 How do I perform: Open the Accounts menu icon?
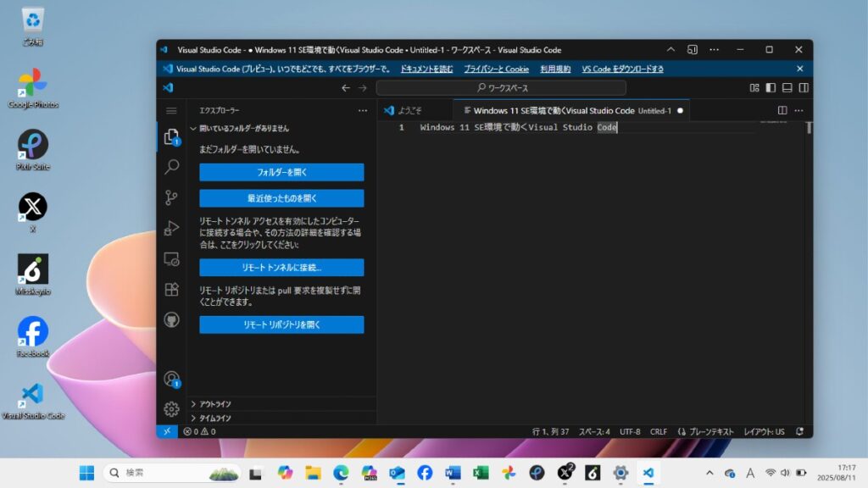point(171,379)
